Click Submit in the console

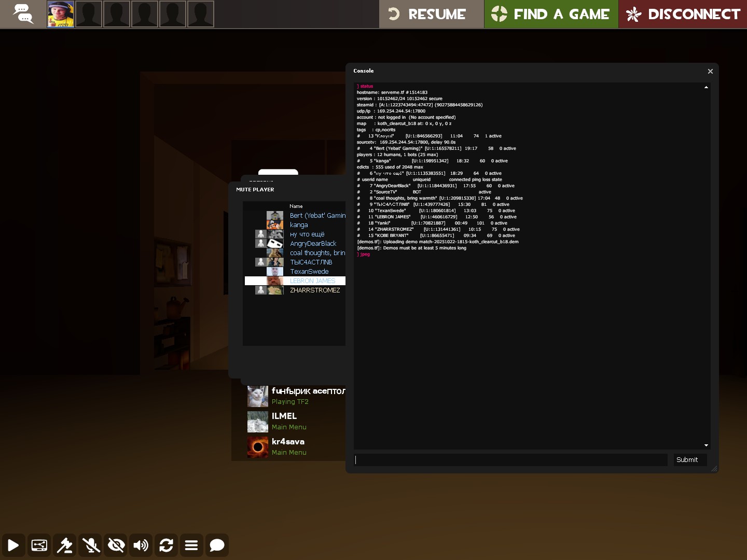click(x=687, y=460)
